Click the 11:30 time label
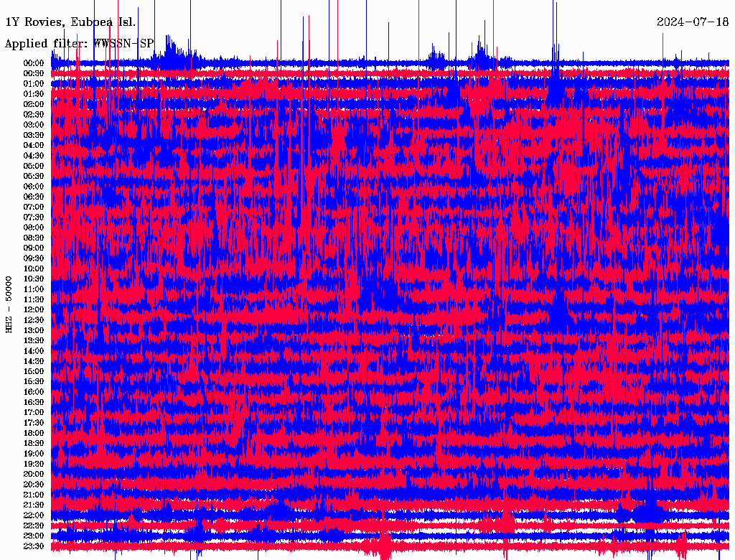Screen dimensions: 735x560 (x=34, y=299)
